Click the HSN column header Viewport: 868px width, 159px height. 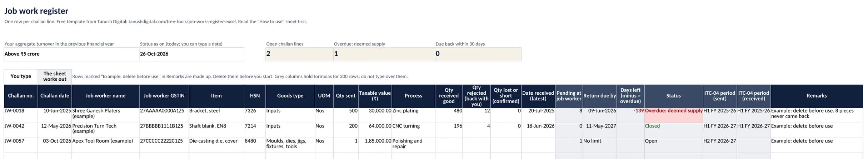point(255,96)
